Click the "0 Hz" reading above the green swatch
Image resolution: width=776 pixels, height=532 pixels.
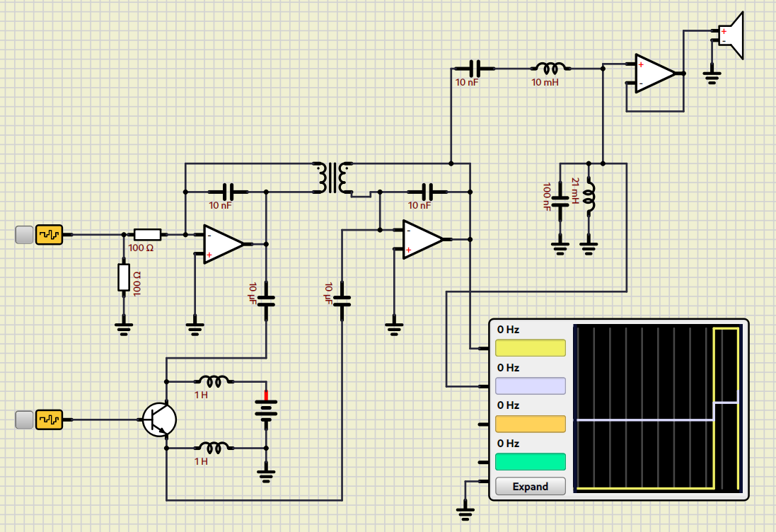click(509, 444)
